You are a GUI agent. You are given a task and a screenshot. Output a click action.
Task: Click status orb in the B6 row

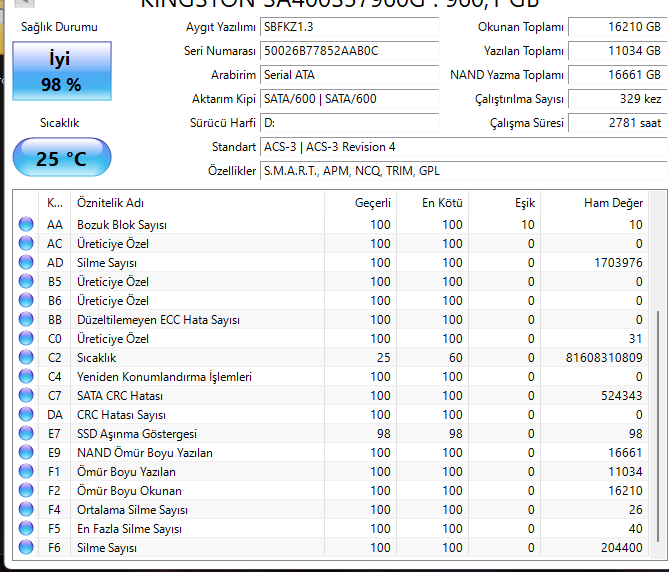click(26, 300)
